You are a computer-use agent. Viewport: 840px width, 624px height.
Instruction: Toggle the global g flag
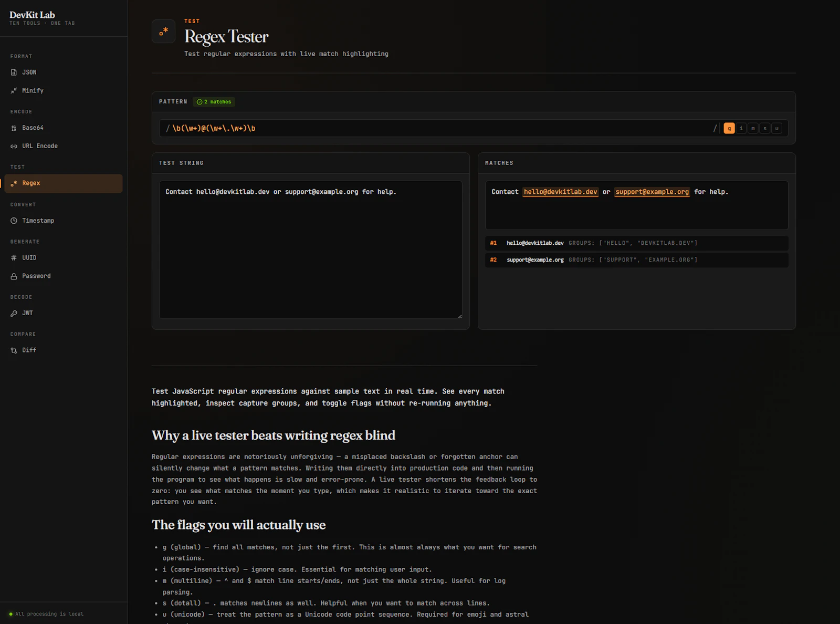tap(729, 128)
